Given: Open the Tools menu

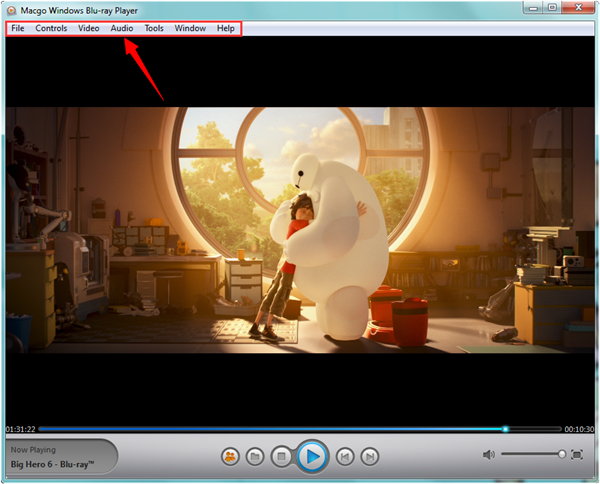Looking at the screenshot, I should [154, 28].
